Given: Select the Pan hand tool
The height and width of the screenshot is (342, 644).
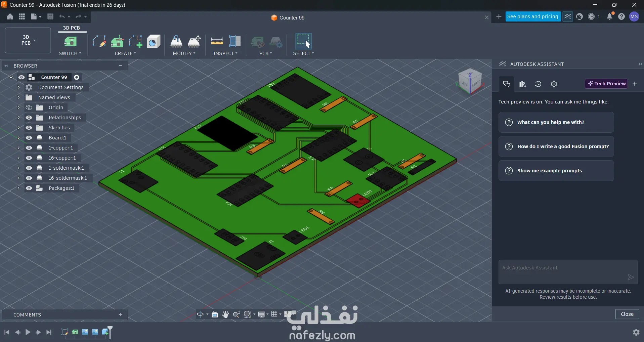Looking at the screenshot, I should click(x=226, y=314).
